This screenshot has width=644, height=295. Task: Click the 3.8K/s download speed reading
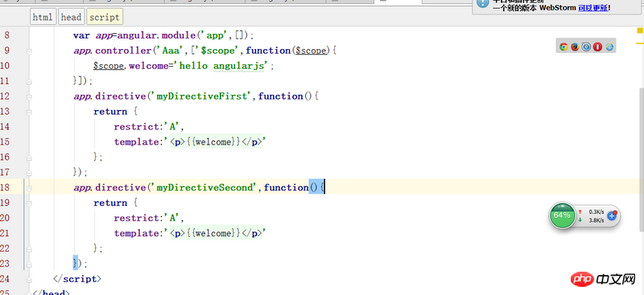click(x=596, y=220)
